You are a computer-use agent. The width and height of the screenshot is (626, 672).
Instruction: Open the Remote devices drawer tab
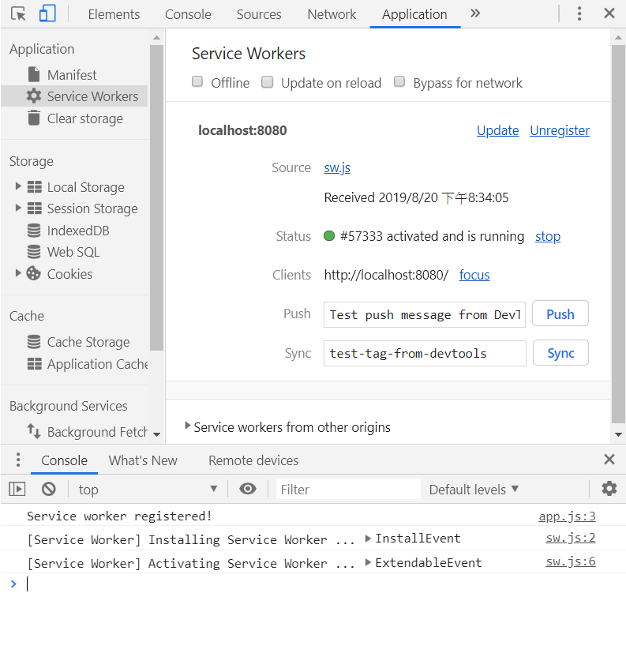pyautogui.click(x=253, y=460)
